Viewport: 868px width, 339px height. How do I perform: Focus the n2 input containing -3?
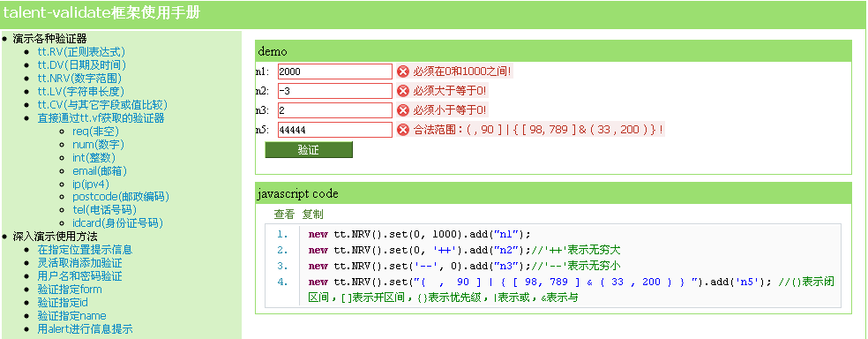335,91
